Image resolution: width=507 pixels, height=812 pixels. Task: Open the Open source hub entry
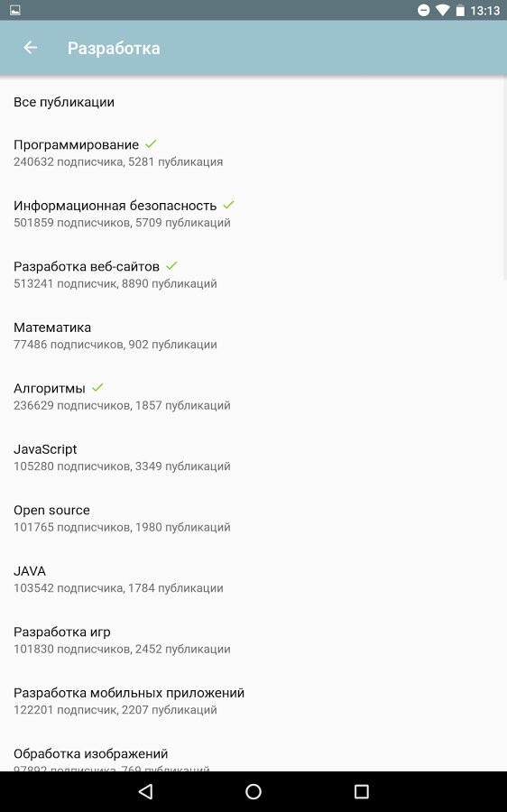[253, 518]
